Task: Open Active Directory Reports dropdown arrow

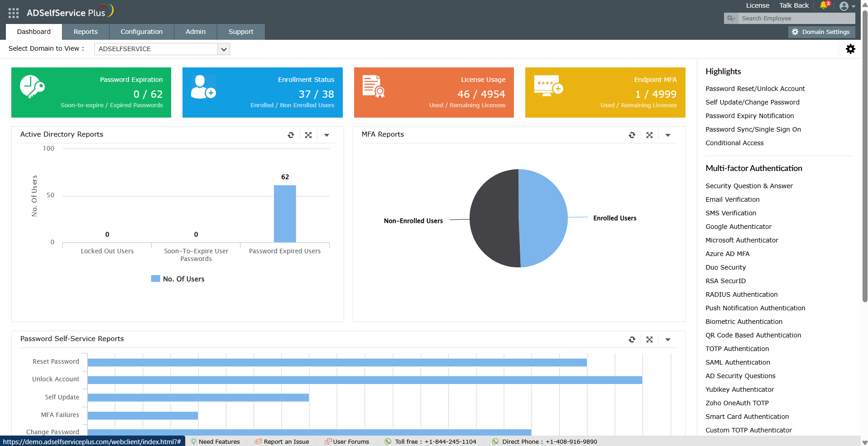Action: click(326, 135)
